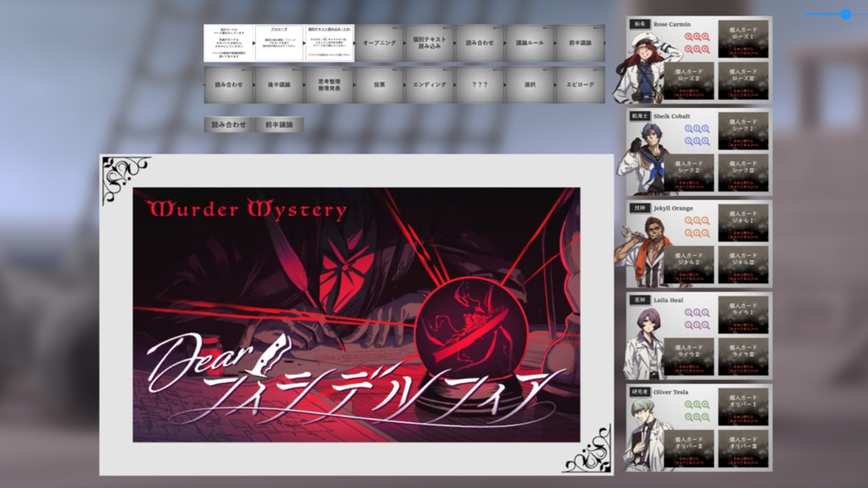Open the 思考整理 推理発表 phase card
The height and width of the screenshot is (488, 868).
[329, 85]
